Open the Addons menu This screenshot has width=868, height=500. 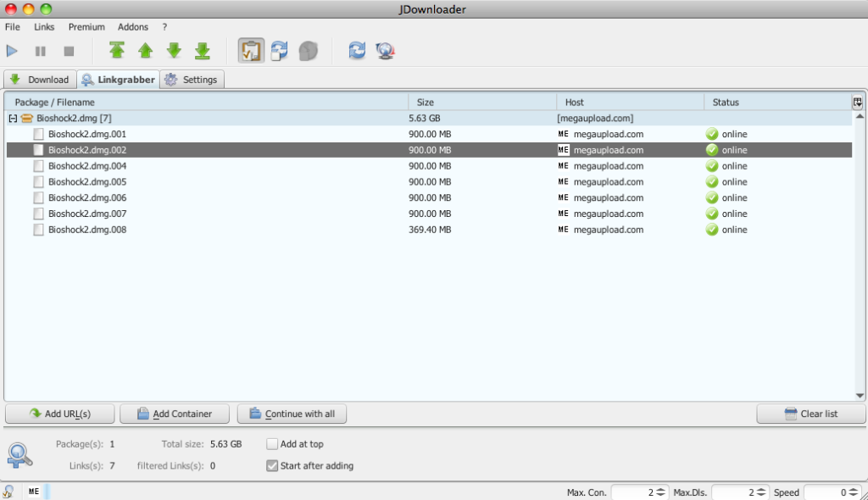click(x=133, y=26)
